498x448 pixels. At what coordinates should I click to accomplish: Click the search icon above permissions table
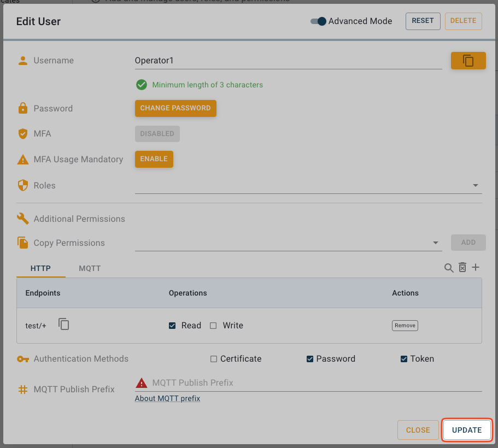pyautogui.click(x=449, y=268)
